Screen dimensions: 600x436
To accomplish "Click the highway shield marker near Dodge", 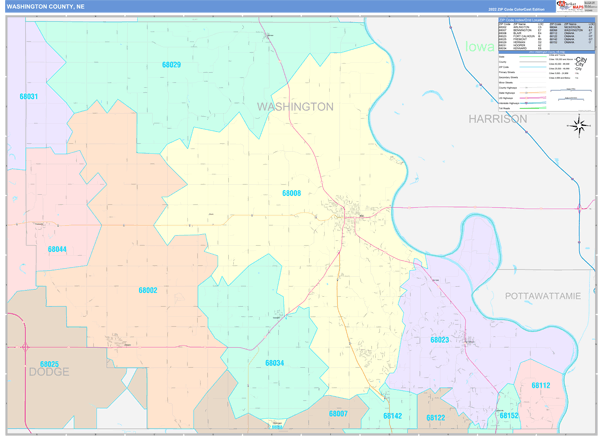I will pyautogui.click(x=24, y=347).
